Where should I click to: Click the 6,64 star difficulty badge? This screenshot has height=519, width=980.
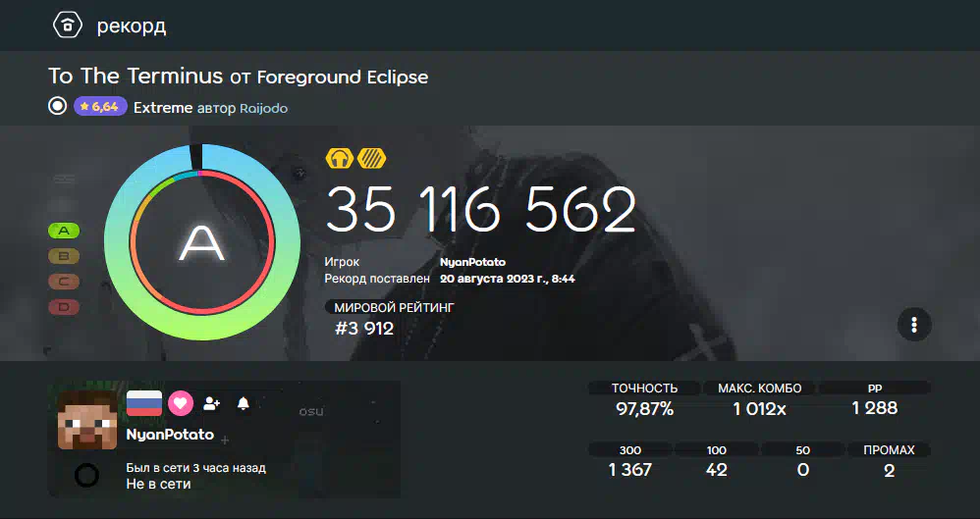click(100, 107)
